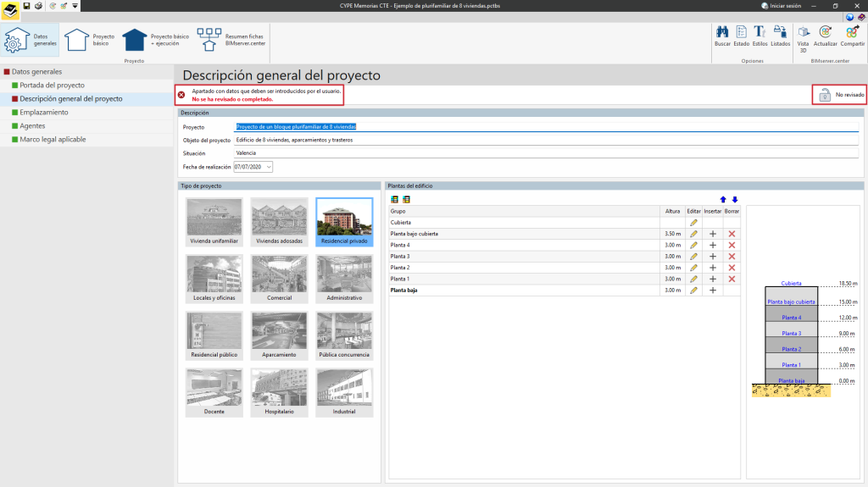Open Proyecto básico + ejecución
Screen dimensions: 868x487
156,40
